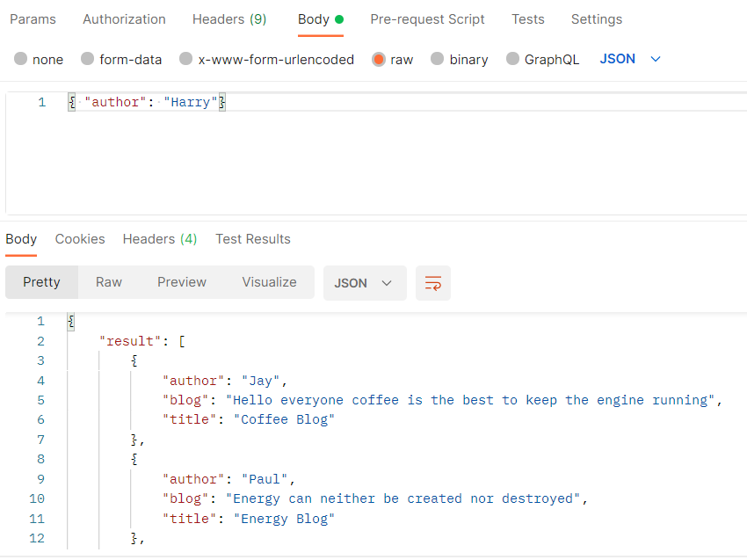Open the Tests tab
This screenshot has width=747, height=560.
pos(527,19)
